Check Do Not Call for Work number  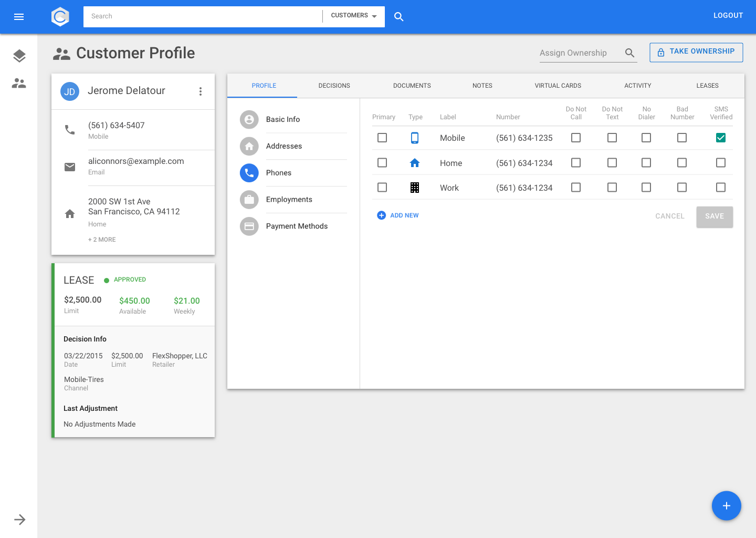[x=576, y=188]
